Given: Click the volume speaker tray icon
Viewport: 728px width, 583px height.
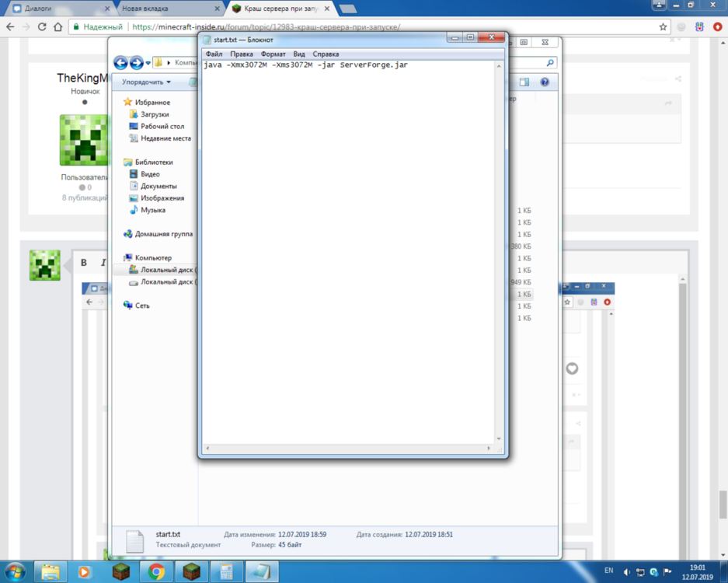Looking at the screenshot, I should [627, 572].
